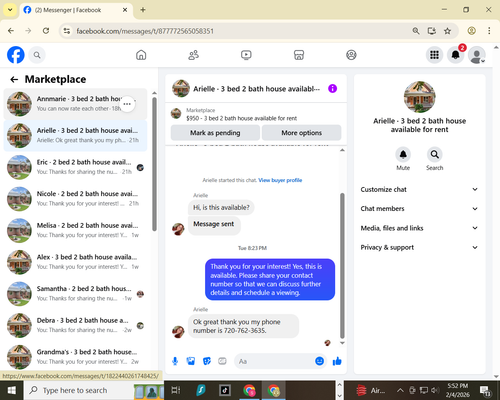
Task: Open the account profile avatar menu
Action: pyautogui.click(x=477, y=55)
